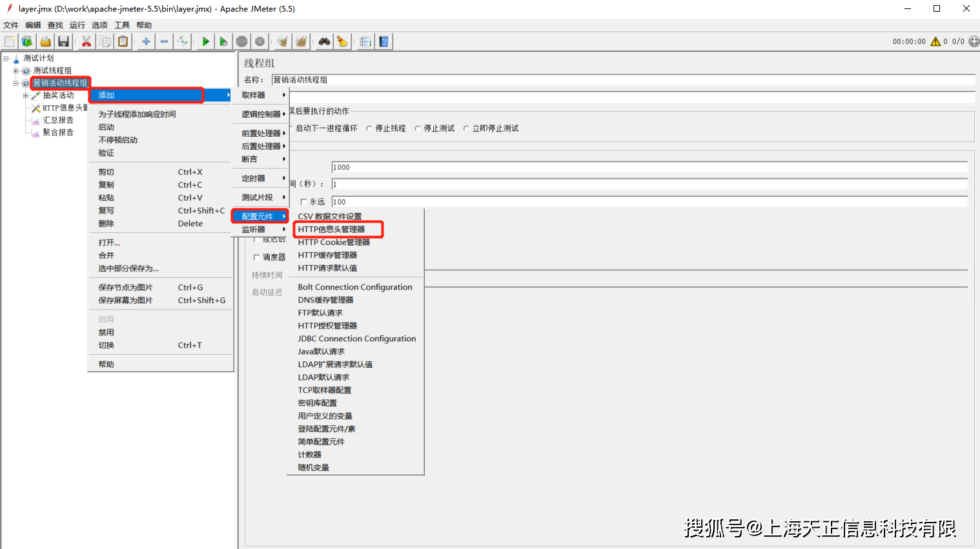Expand the 测试线程组 tree node

15,70
